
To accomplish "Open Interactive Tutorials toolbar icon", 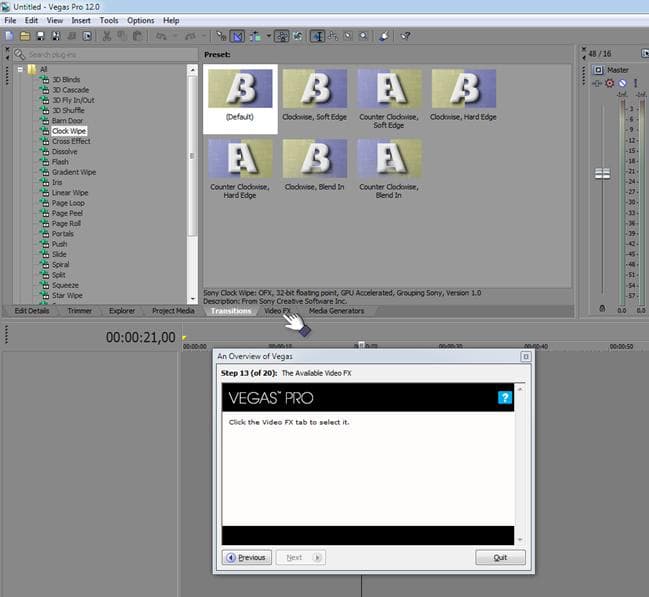I will 384,36.
